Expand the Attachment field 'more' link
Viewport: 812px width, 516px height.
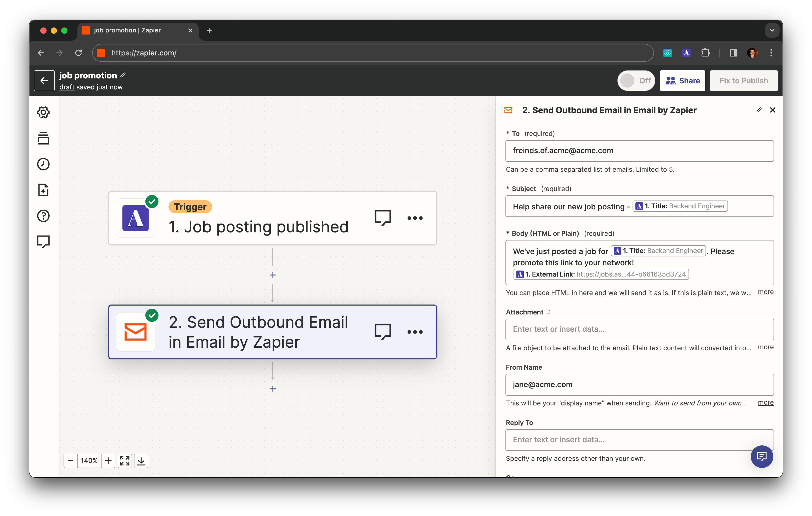click(766, 347)
